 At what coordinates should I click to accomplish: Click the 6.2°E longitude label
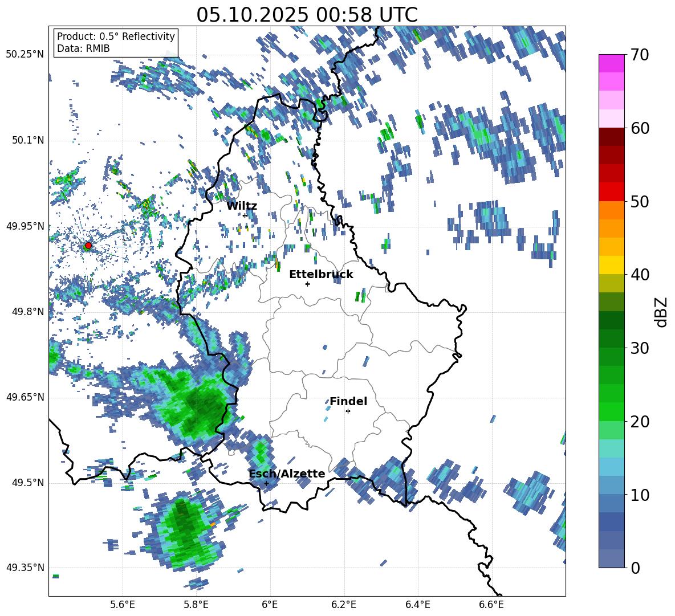coord(344,605)
